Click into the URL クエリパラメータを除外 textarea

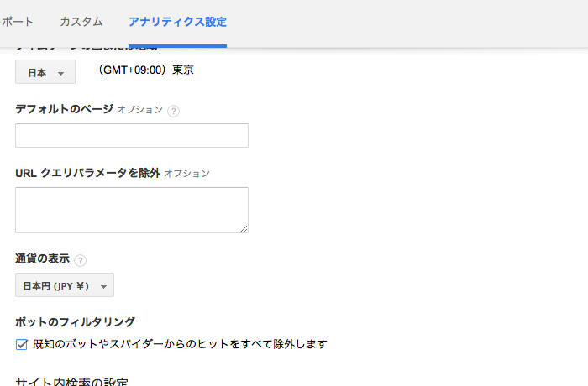coord(132,210)
